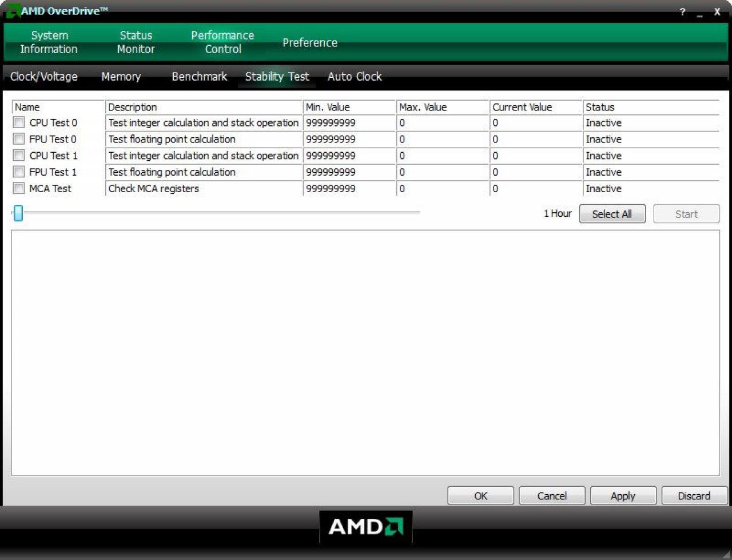The image size is (732, 560).
Task: Tick the FPU Test 1 checkbox
Action: point(19,172)
